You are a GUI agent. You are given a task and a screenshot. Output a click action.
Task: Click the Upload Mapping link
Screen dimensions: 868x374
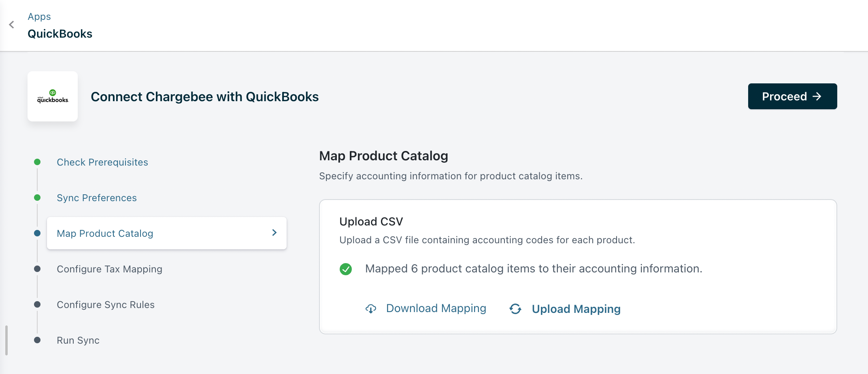click(576, 309)
